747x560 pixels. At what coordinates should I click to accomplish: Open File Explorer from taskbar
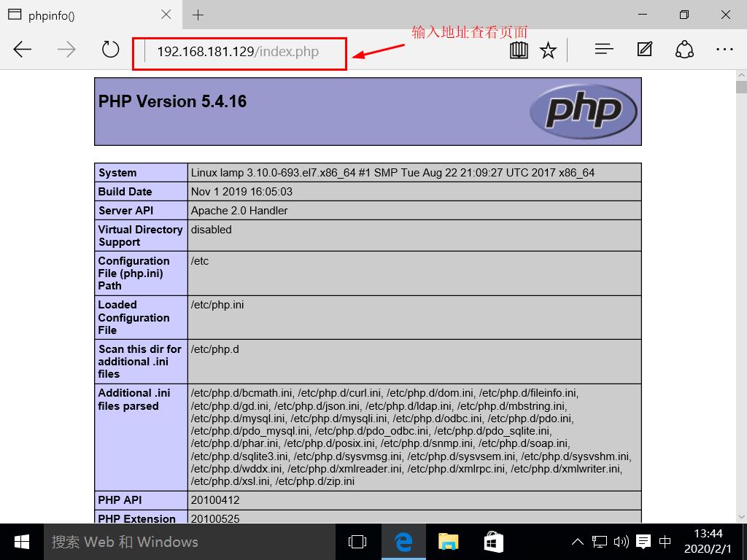449,542
